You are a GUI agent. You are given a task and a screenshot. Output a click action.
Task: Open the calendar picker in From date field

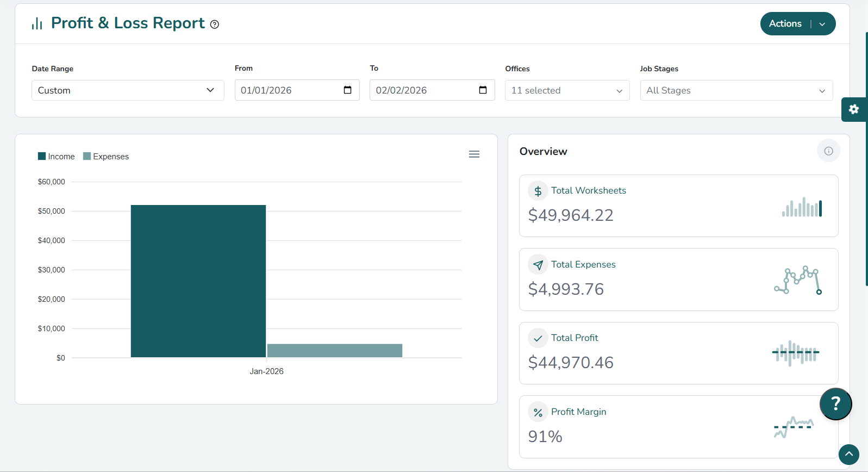(x=348, y=90)
